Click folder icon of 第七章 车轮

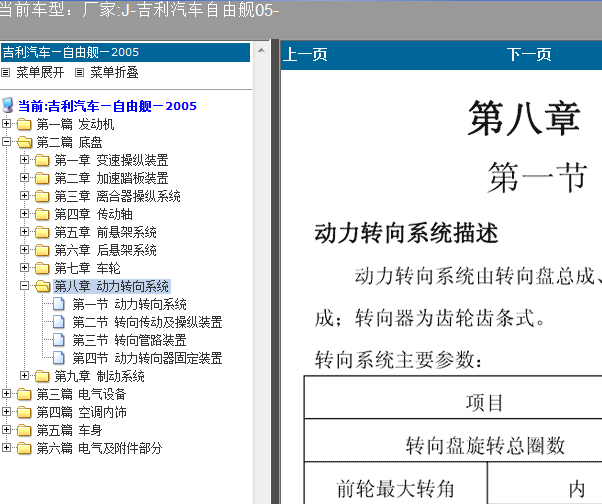42,268
